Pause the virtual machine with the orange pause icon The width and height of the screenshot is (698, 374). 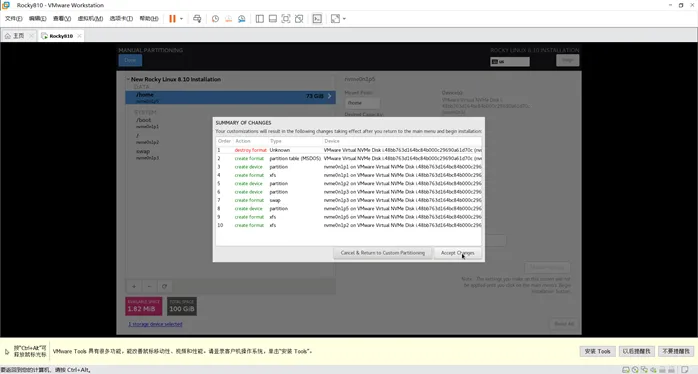click(x=172, y=19)
